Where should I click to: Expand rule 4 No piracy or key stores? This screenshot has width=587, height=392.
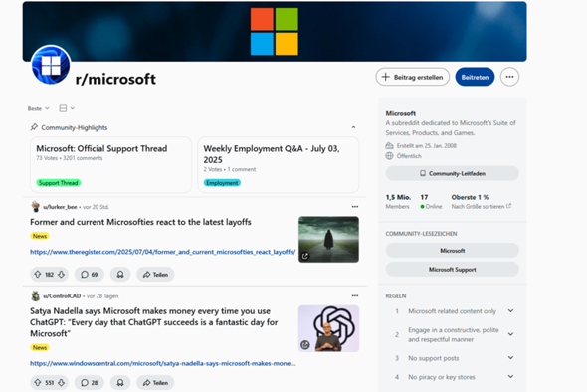[510, 377]
